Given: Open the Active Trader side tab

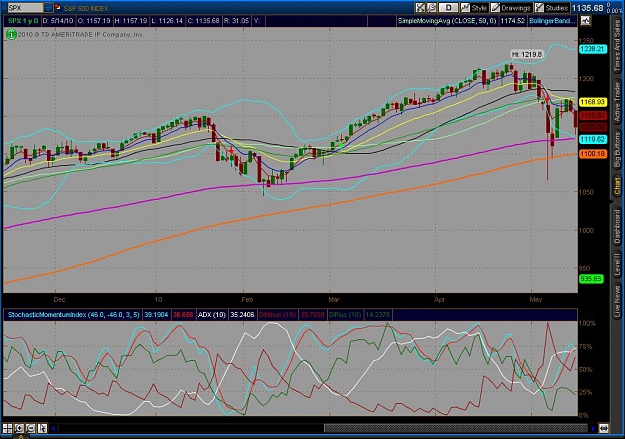Looking at the screenshot, I should pos(617,102).
